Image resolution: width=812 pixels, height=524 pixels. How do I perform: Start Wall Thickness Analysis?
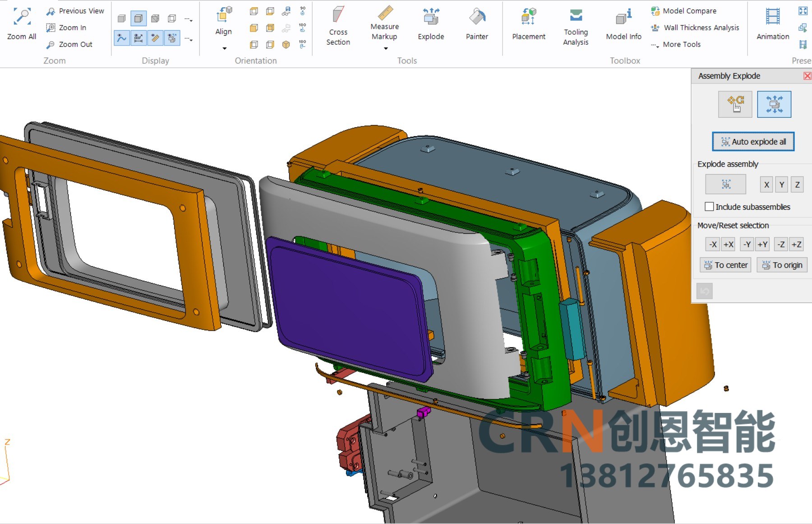click(695, 28)
